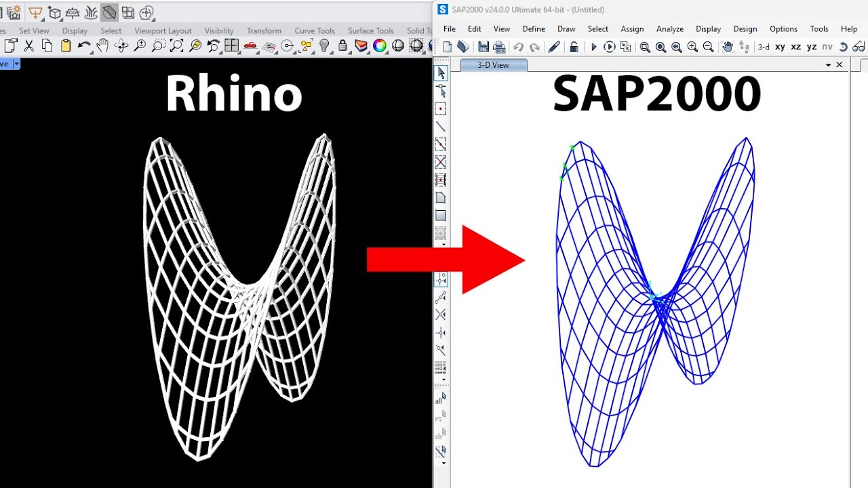Image resolution: width=868 pixels, height=488 pixels.
Task: Select the pointer tool in SAP2000 side toolbar
Action: (441, 73)
